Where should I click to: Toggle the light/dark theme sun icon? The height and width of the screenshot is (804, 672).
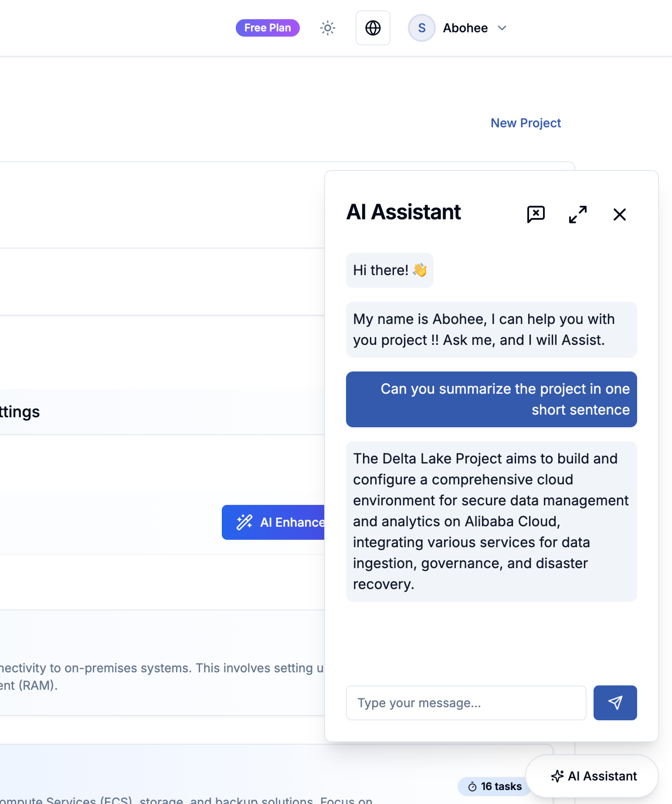(328, 28)
